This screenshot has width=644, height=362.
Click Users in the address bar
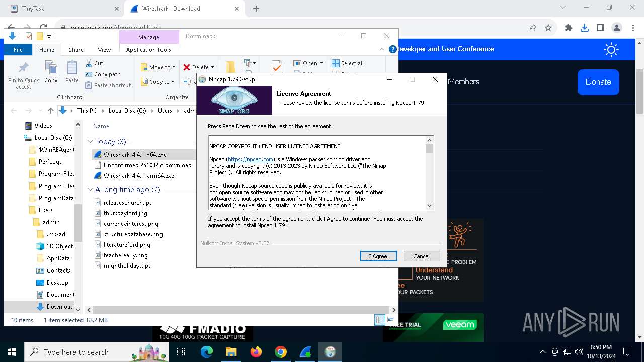[165, 111]
